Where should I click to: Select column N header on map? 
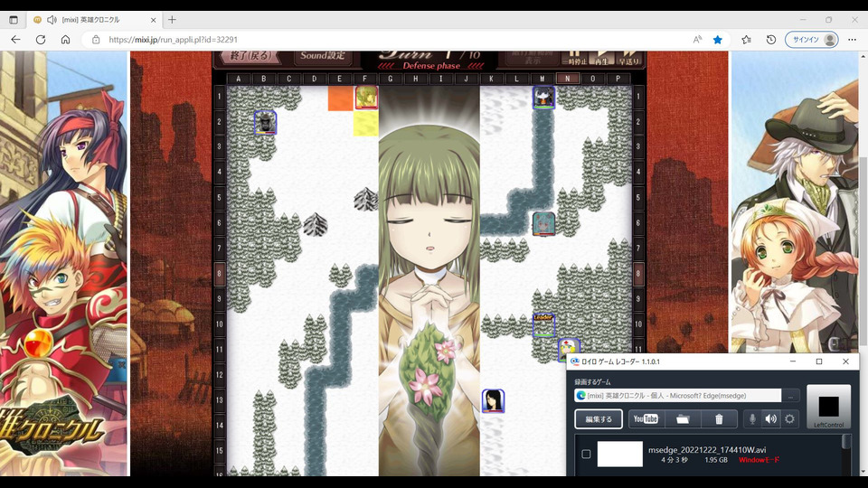568,80
